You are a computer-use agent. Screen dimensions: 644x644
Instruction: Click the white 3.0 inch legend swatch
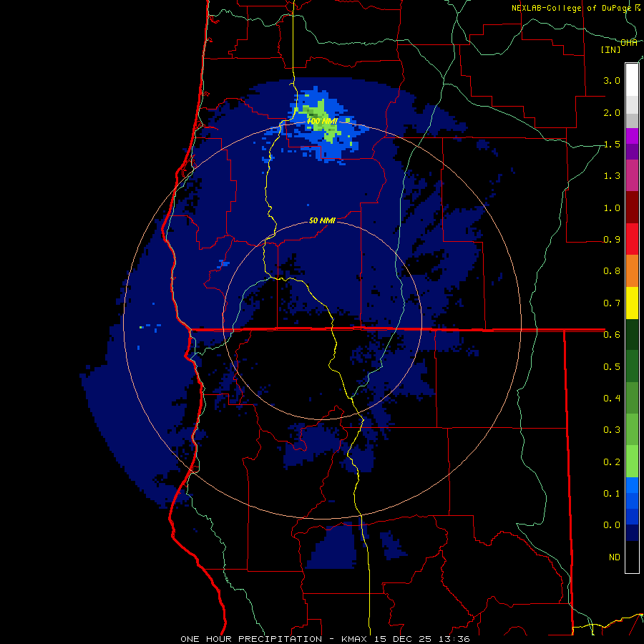[632, 80]
